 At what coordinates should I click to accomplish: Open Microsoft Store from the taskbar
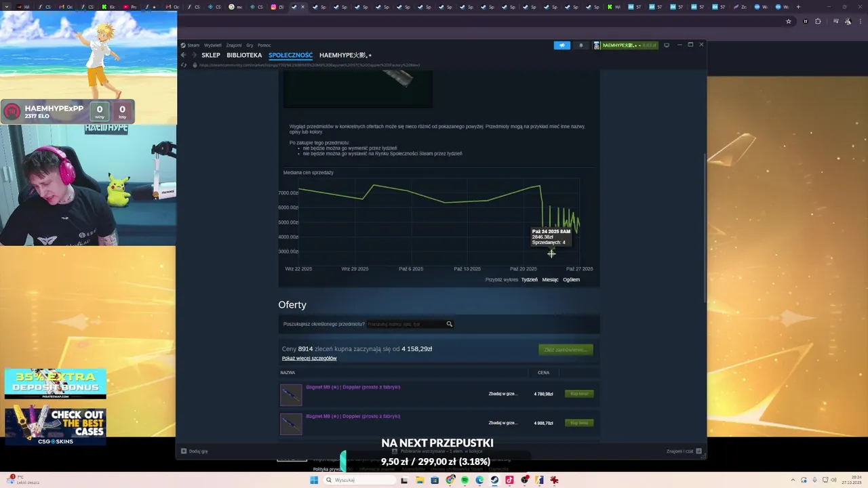click(x=435, y=480)
